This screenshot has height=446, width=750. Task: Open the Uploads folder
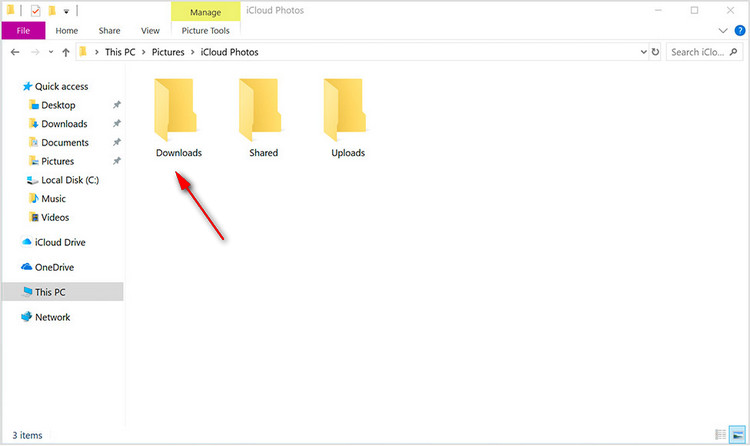pos(347,118)
